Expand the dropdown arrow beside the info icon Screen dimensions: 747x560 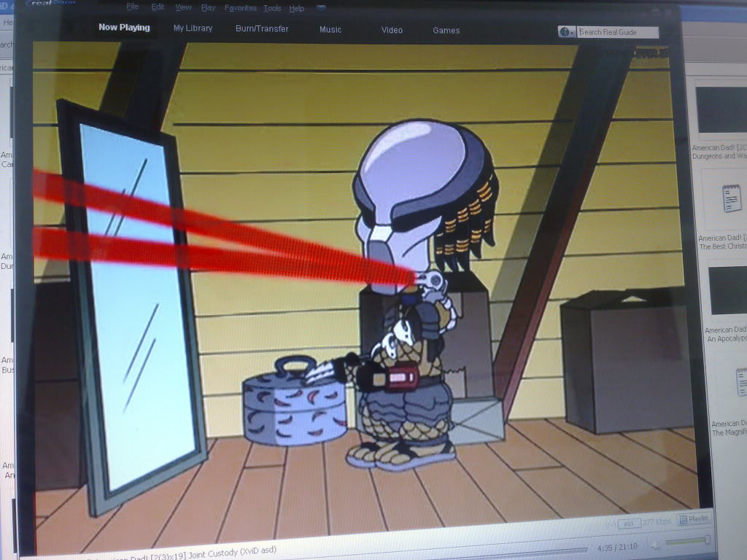(x=573, y=33)
